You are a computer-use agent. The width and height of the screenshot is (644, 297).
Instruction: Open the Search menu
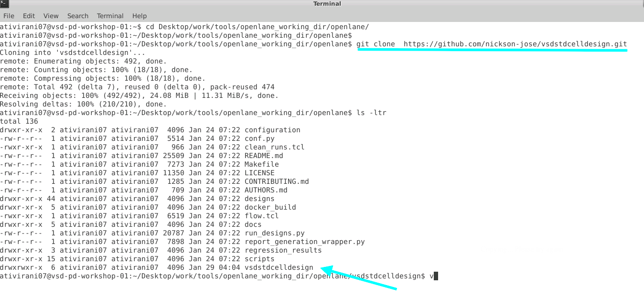click(77, 15)
